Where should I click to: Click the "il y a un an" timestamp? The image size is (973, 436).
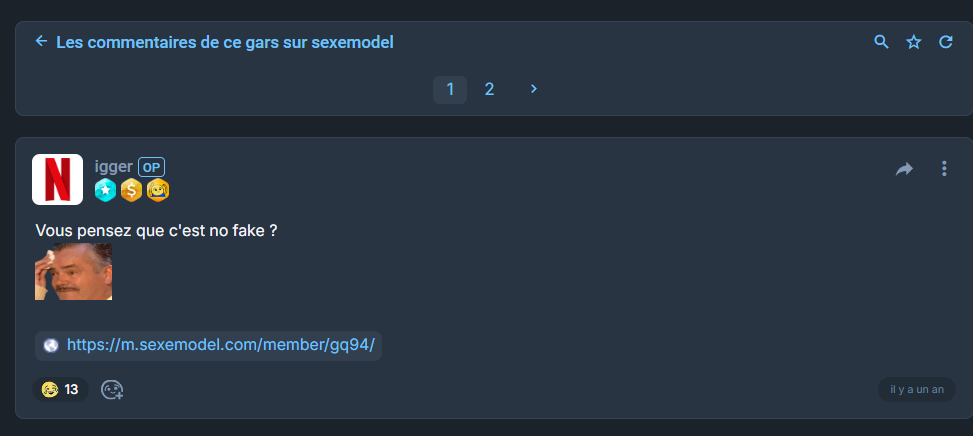point(916,389)
